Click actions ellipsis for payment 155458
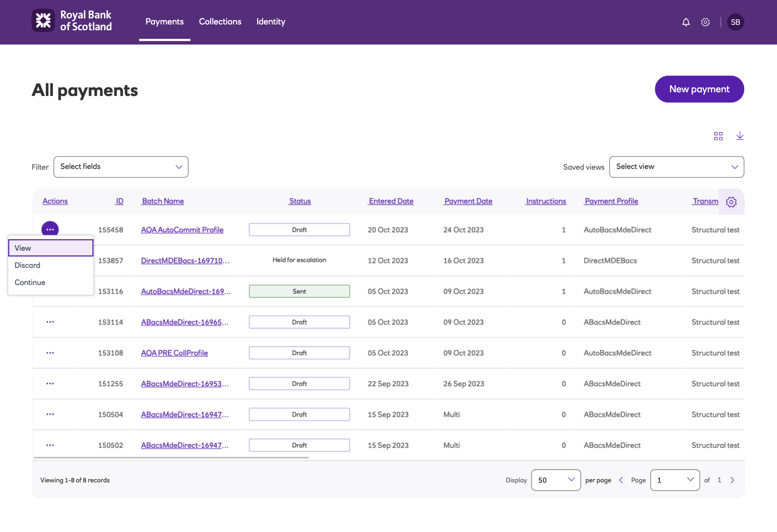The width and height of the screenshot is (777, 532). click(50, 230)
